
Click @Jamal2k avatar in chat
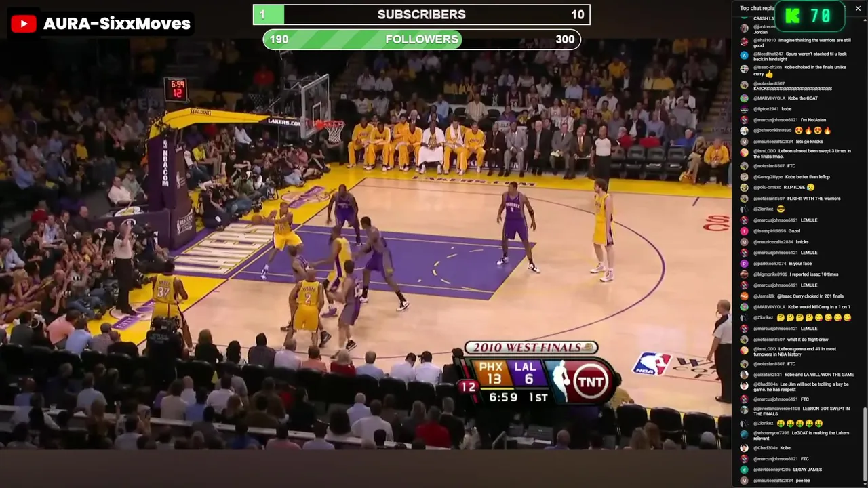[x=744, y=296]
